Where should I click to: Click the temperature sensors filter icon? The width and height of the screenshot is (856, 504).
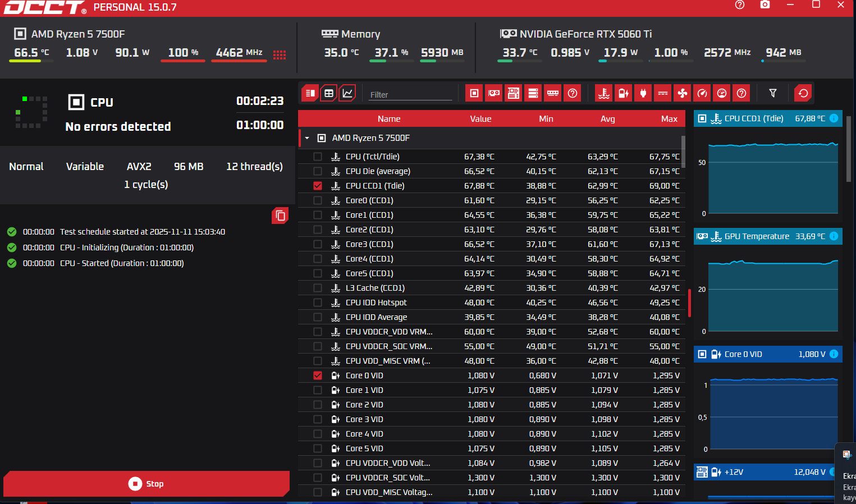tap(604, 93)
